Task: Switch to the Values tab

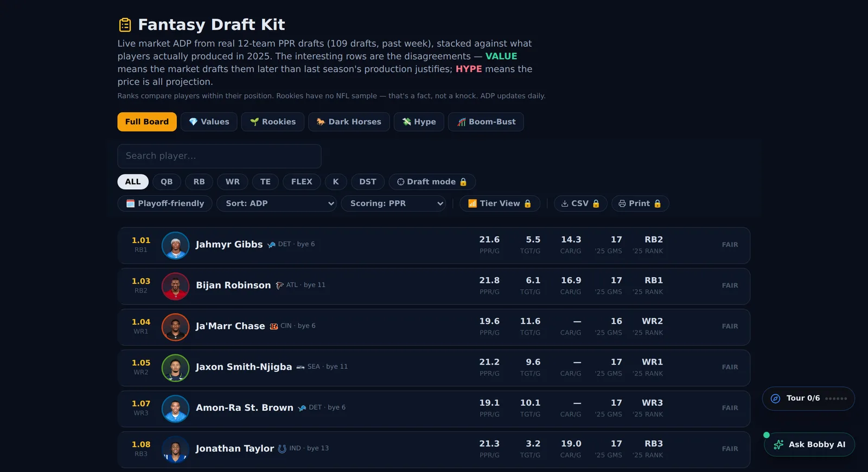Action: tap(209, 122)
